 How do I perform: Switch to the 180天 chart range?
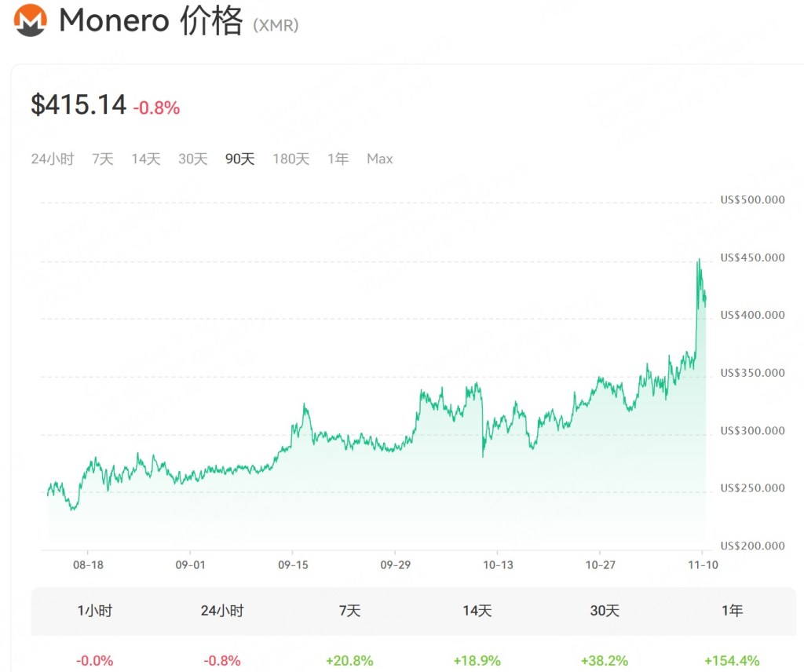(x=290, y=159)
